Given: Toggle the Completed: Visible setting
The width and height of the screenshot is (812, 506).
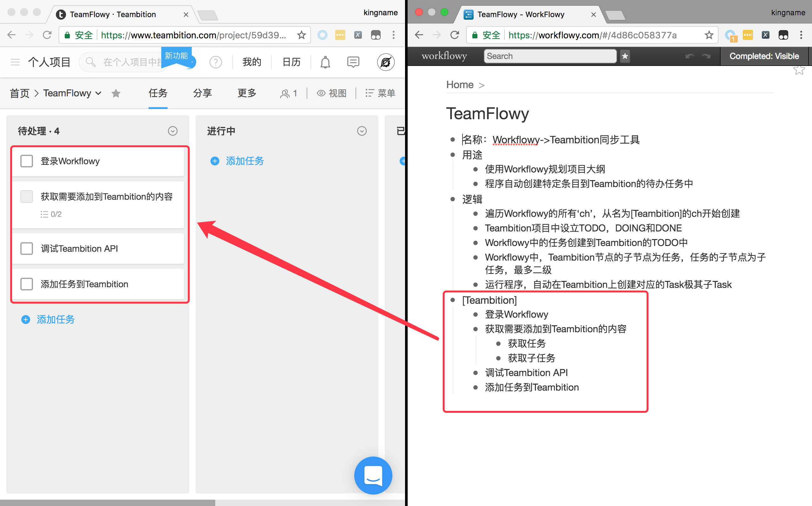Looking at the screenshot, I should click(764, 56).
